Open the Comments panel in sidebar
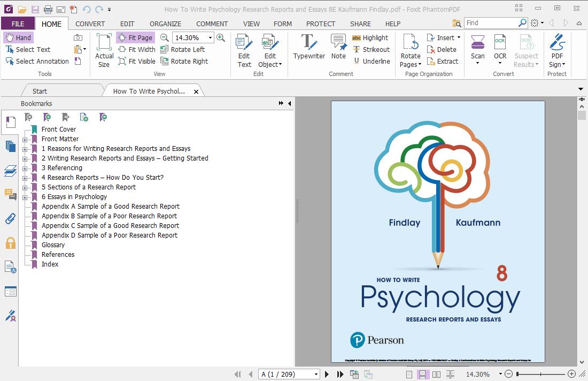 [x=11, y=194]
